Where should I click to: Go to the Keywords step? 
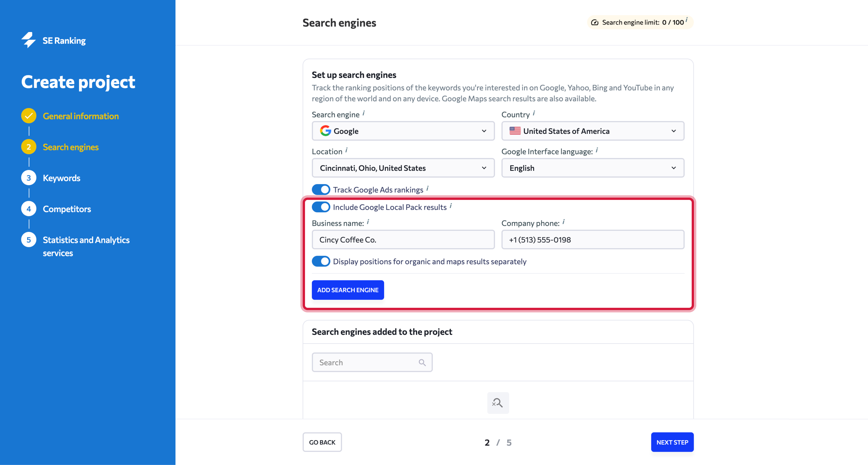[x=61, y=178]
